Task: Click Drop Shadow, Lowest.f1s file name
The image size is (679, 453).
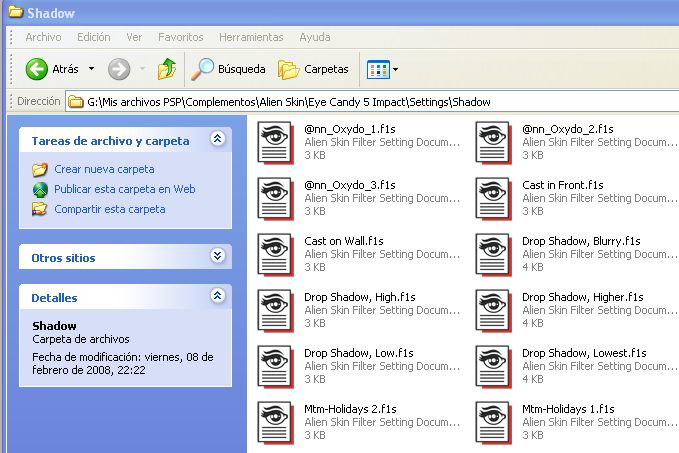Action: [x=584, y=353]
